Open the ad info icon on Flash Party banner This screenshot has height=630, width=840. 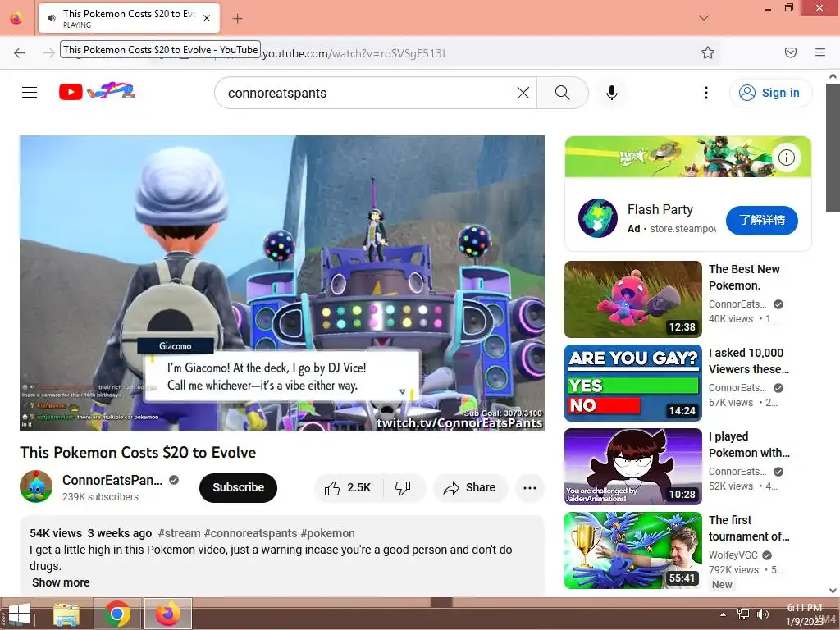coord(786,157)
